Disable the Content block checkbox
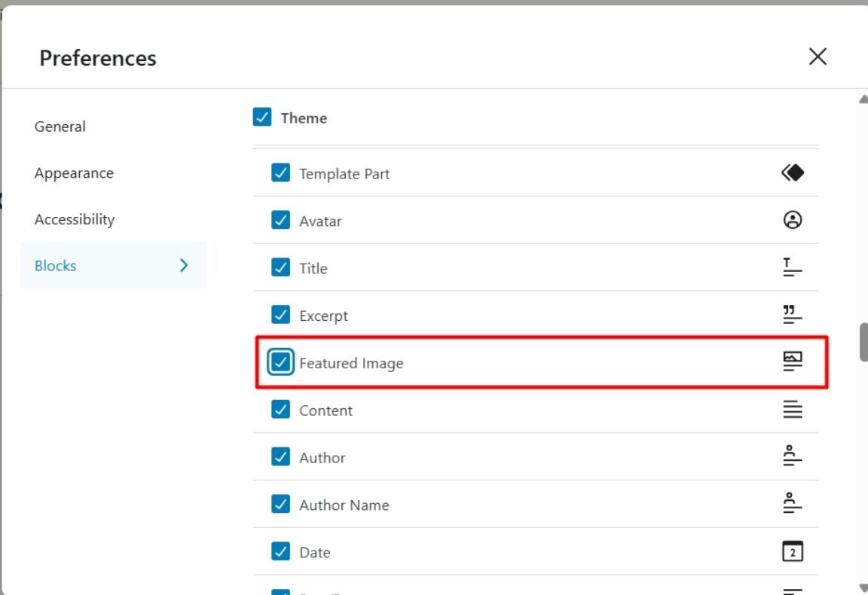 click(280, 410)
